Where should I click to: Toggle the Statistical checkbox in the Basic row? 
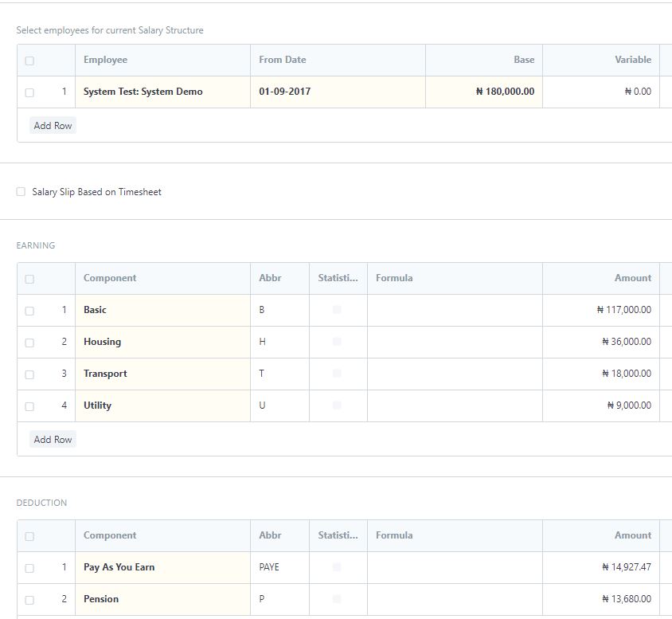[x=337, y=309]
